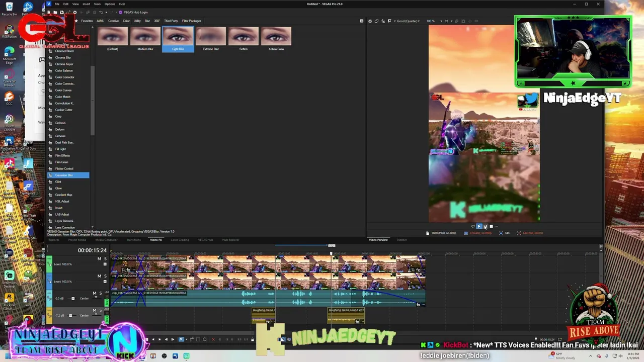Expand the undo history dropdown arrow
The image size is (644, 362).
(x=106, y=12)
